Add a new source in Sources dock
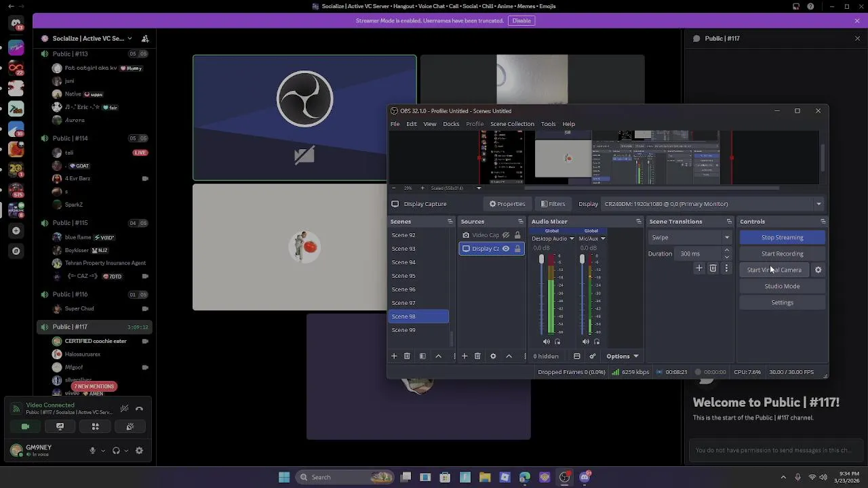Image resolution: width=868 pixels, height=488 pixels. 465,356
